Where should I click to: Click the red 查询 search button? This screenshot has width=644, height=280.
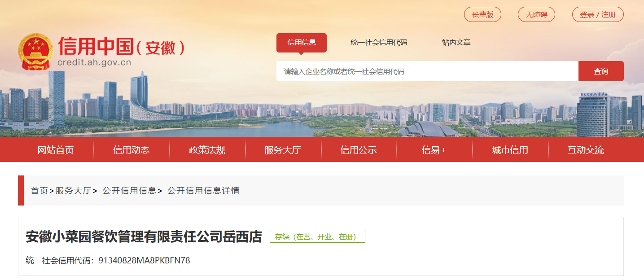(601, 71)
